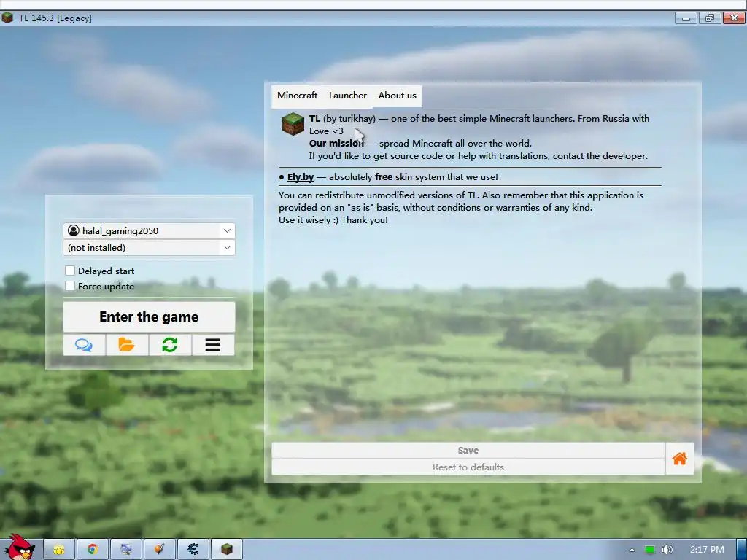Open Chrome from the taskbar
Viewport: 747px width, 560px height.
coord(93,550)
